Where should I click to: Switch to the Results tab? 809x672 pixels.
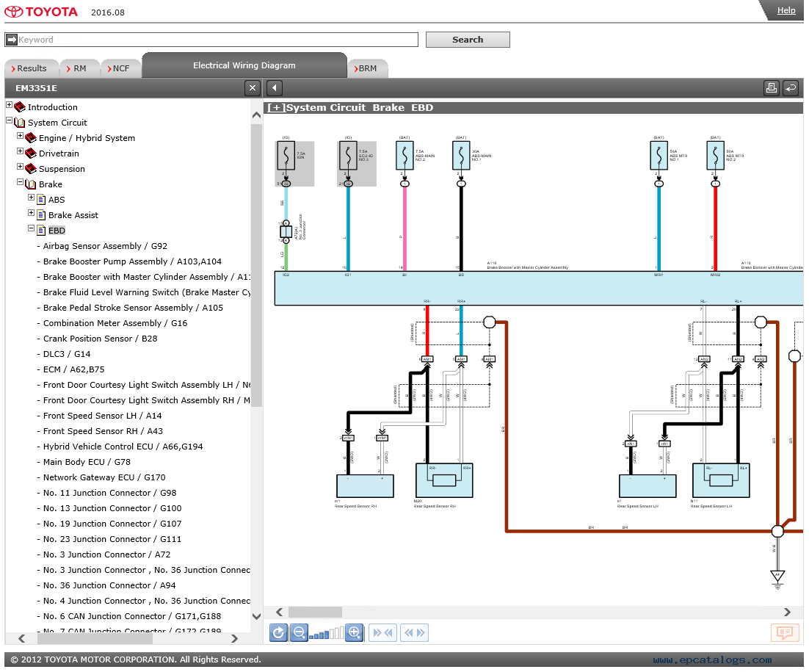[32, 68]
